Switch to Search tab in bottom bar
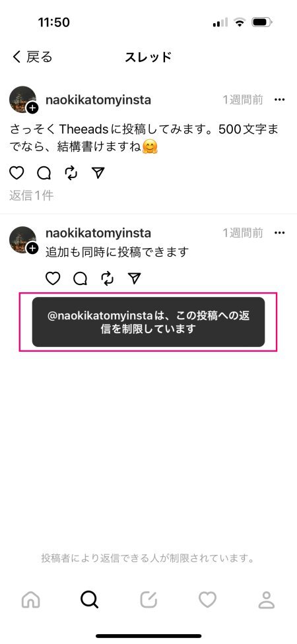 tap(89, 600)
